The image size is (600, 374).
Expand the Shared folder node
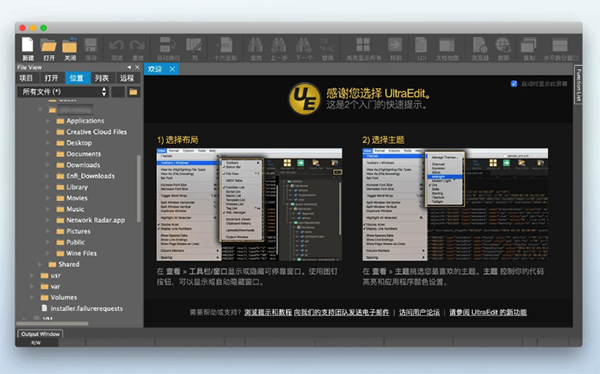[40, 264]
